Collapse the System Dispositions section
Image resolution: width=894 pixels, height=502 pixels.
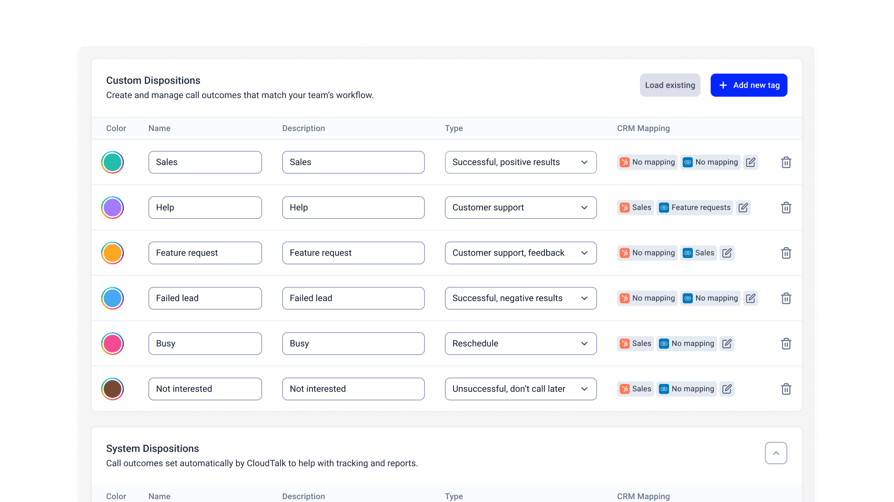pos(776,453)
